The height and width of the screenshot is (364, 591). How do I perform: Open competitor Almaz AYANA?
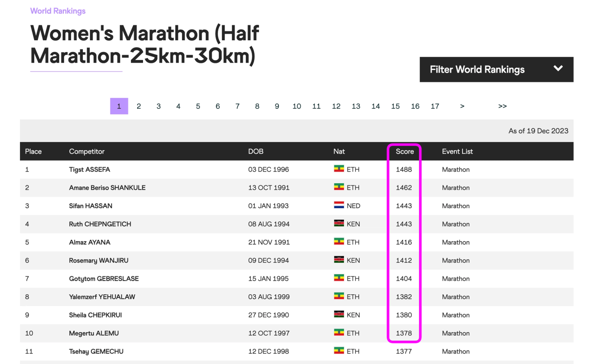(89, 242)
